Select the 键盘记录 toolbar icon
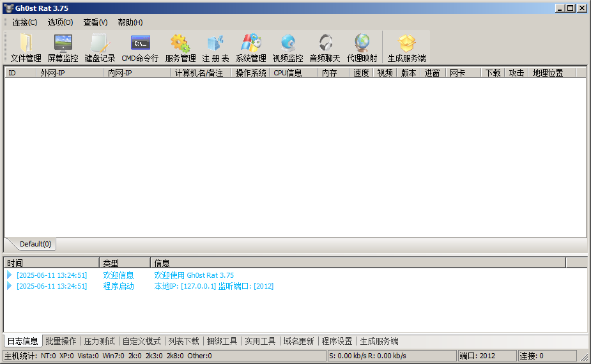This screenshot has height=364, width=591. [100, 43]
